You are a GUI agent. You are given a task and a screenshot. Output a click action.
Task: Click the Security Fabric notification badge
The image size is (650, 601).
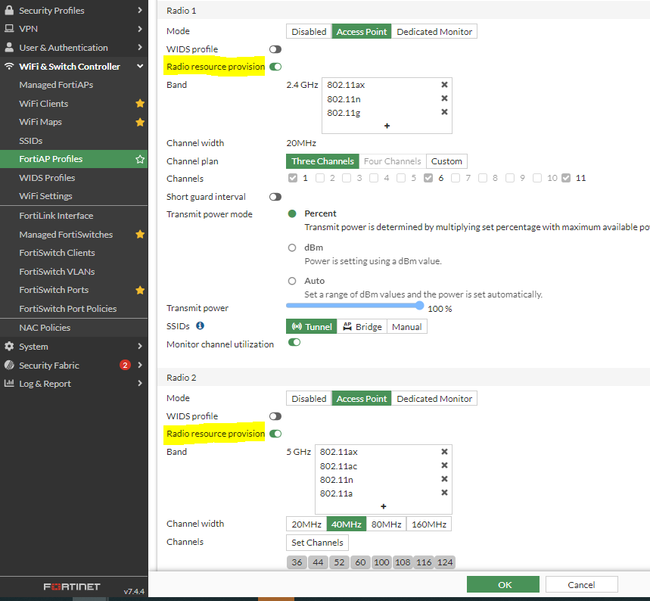(x=125, y=365)
